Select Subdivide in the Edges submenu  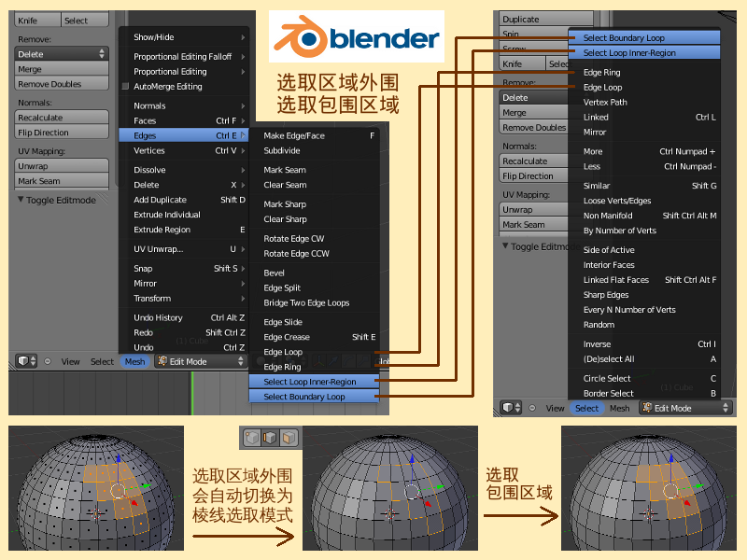(314, 150)
